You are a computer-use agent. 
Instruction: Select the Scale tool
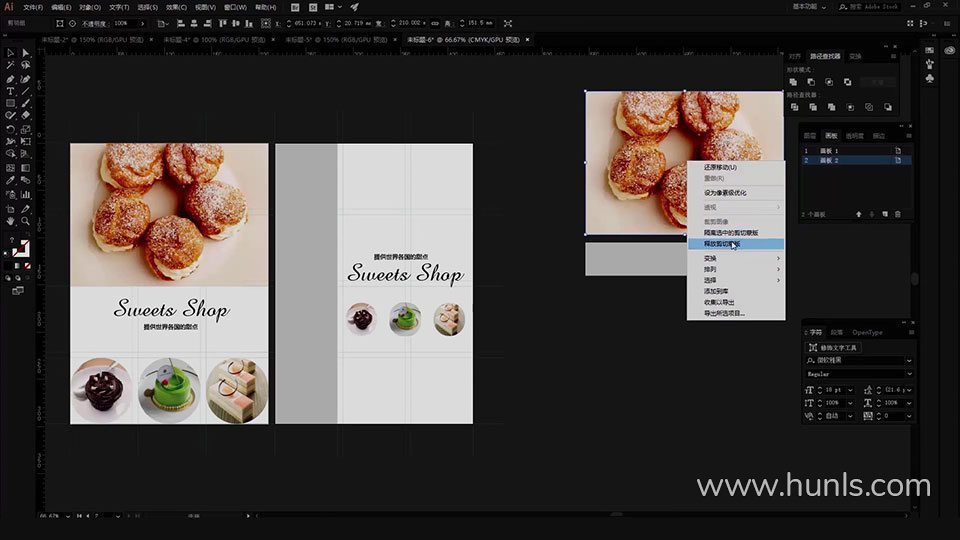click(26, 129)
